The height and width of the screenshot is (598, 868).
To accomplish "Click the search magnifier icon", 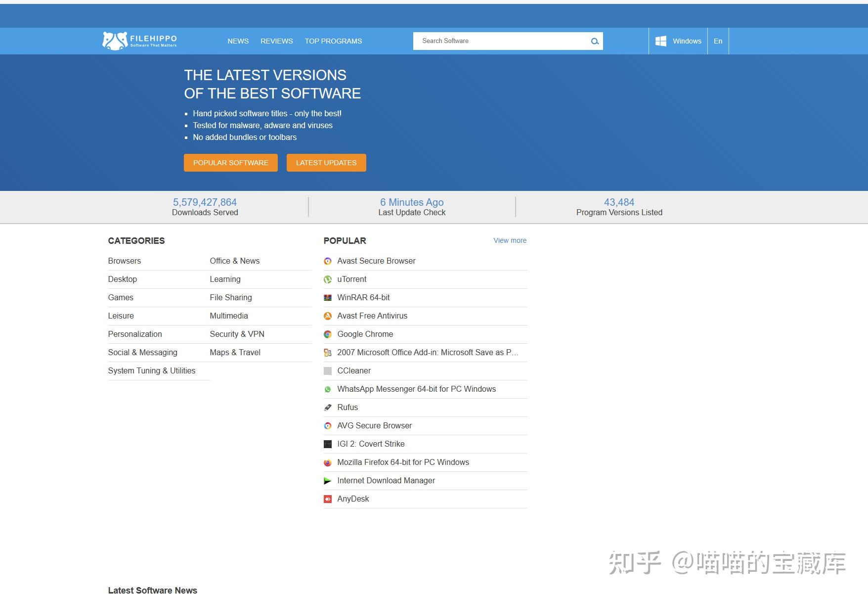I will tap(595, 41).
